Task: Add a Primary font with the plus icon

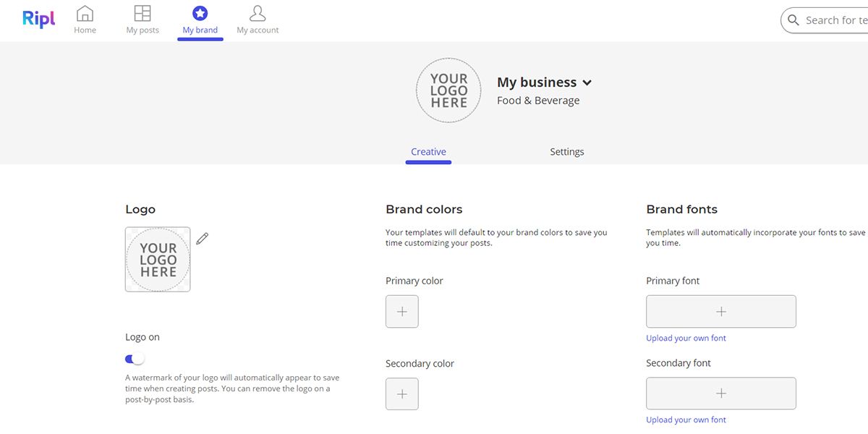Action: point(720,311)
